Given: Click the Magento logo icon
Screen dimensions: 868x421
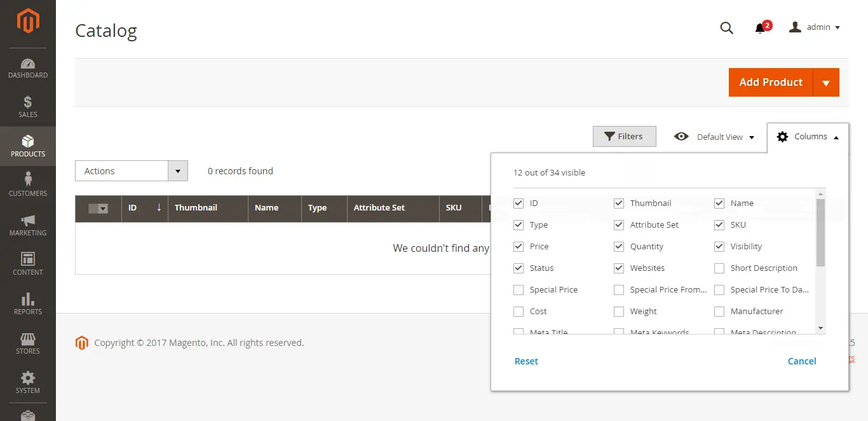Looking at the screenshot, I should [28, 21].
